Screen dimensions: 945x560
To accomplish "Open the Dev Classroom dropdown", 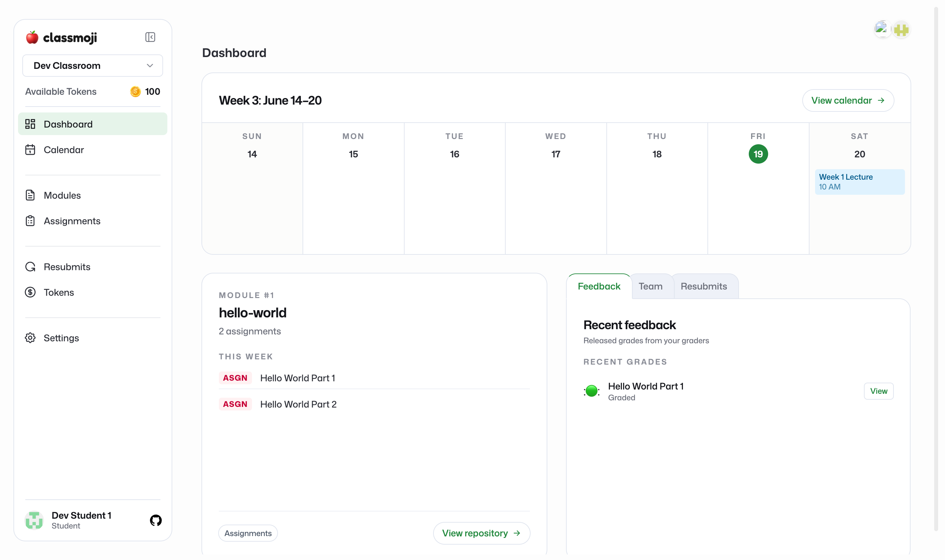I will pos(93,66).
